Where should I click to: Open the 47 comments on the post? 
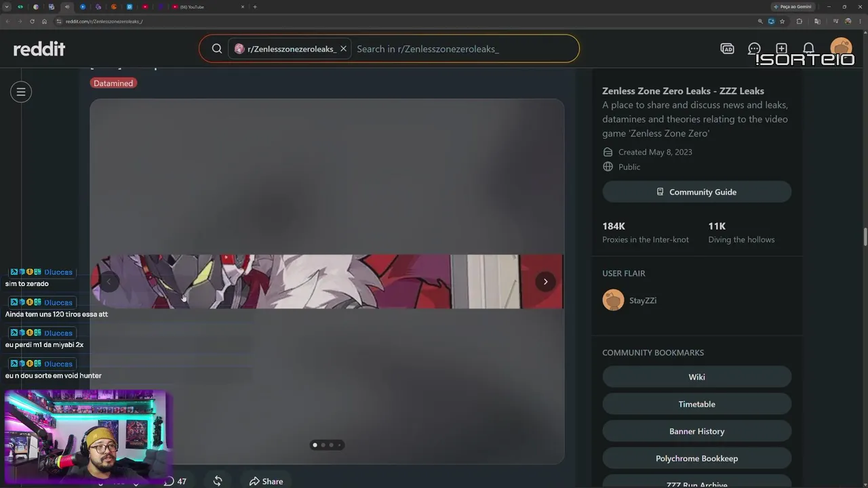click(x=175, y=481)
